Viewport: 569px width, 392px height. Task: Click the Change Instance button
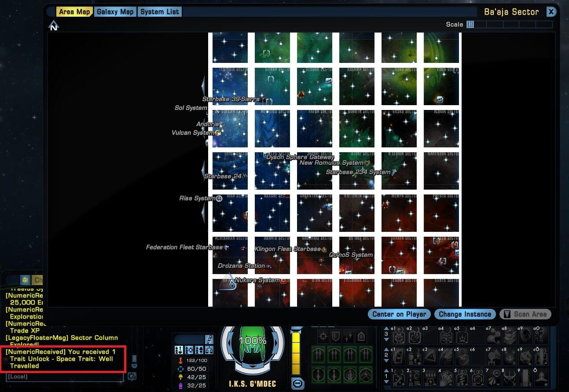465,314
